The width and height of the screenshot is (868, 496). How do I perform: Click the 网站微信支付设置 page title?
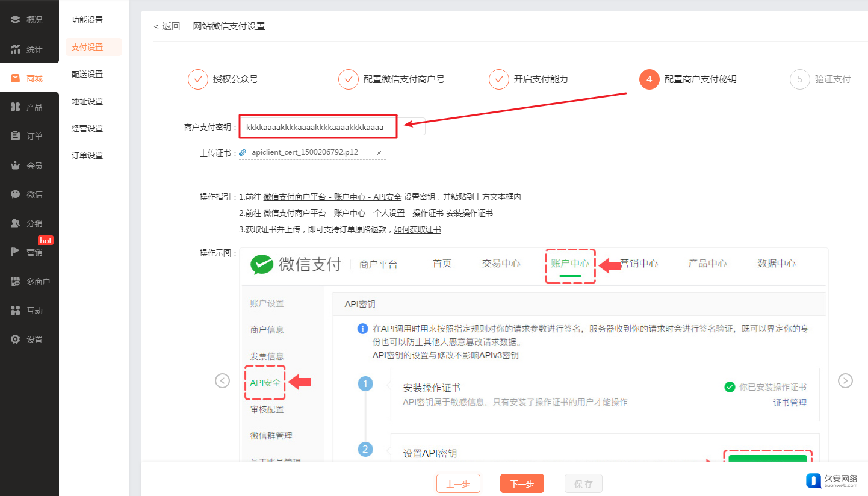229,26
